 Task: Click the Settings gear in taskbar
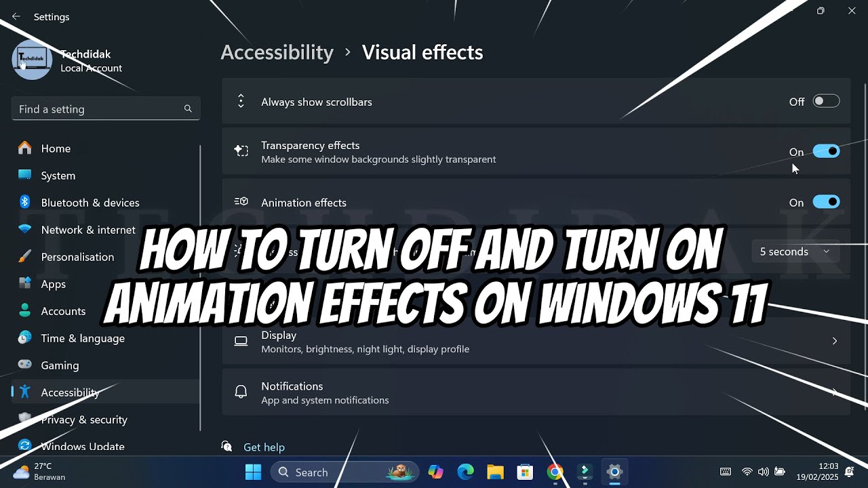pos(614,472)
